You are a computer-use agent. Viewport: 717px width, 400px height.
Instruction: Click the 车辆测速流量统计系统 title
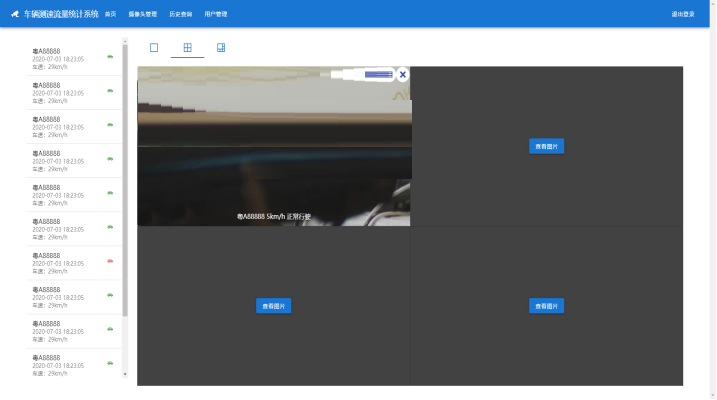(x=61, y=14)
